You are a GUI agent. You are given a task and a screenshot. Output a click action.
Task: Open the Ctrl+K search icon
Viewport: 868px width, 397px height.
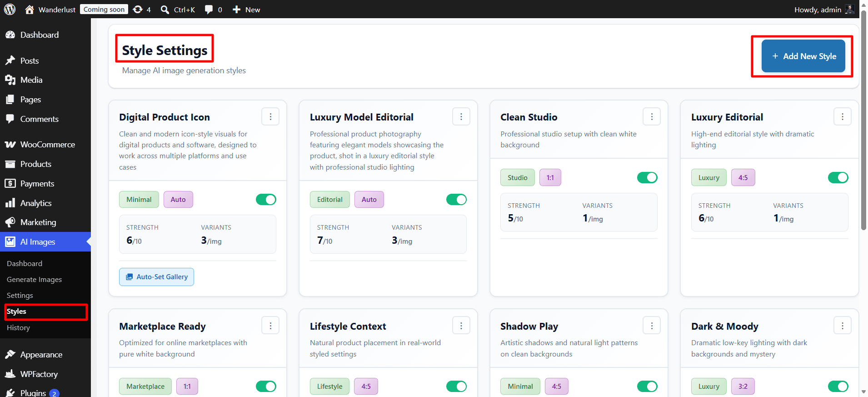[x=165, y=9]
